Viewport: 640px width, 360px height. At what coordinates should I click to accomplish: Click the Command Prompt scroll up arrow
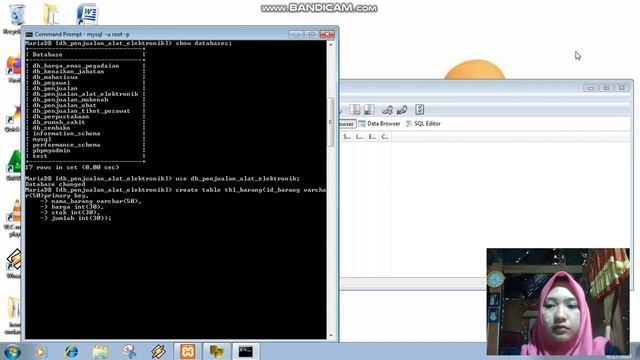point(331,44)
